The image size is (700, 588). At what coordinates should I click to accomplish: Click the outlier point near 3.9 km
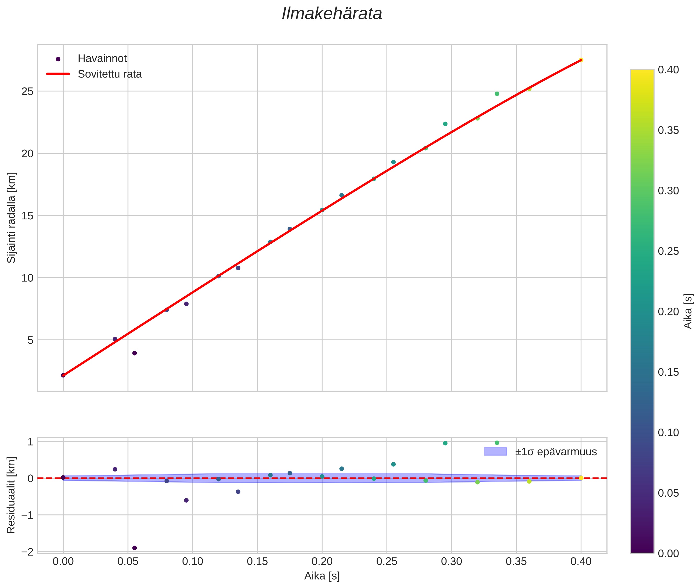[x=134, y=353]
